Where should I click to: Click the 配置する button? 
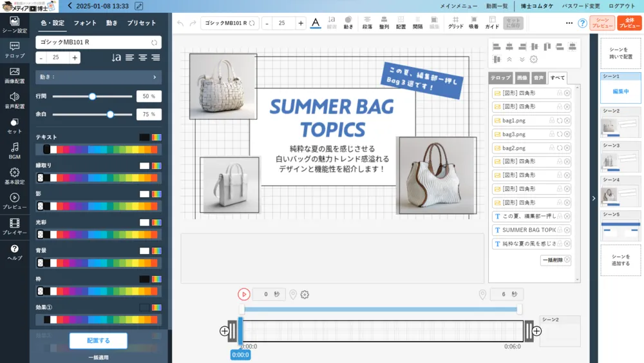(x=99, y=340)
